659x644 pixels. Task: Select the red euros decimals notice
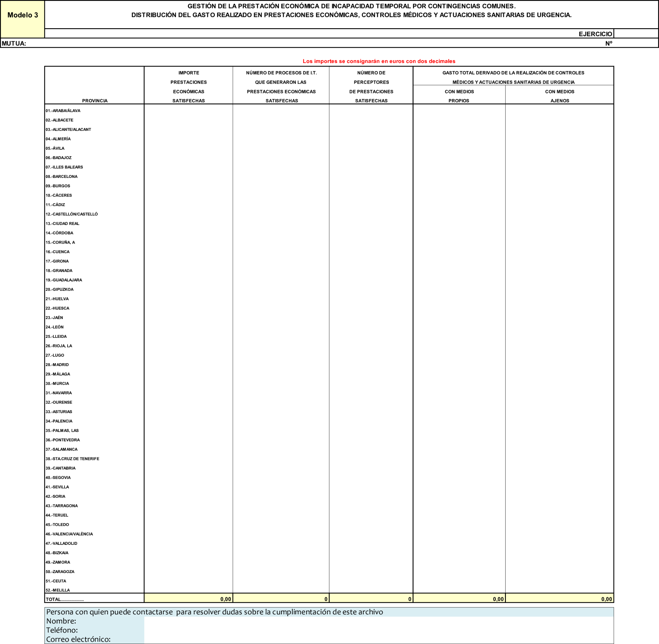tap(379, 61)
